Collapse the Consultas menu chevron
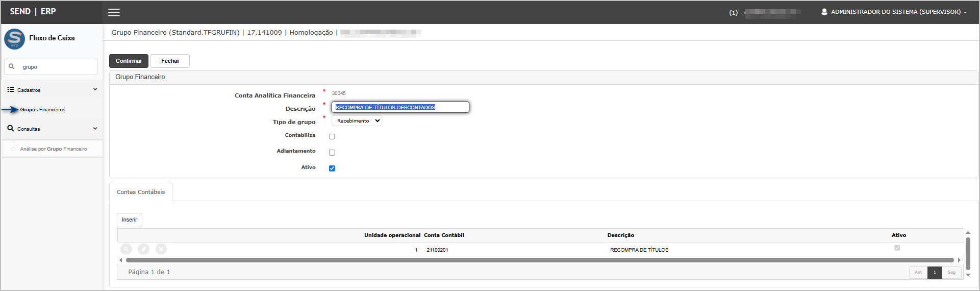 tap(95, 128)
